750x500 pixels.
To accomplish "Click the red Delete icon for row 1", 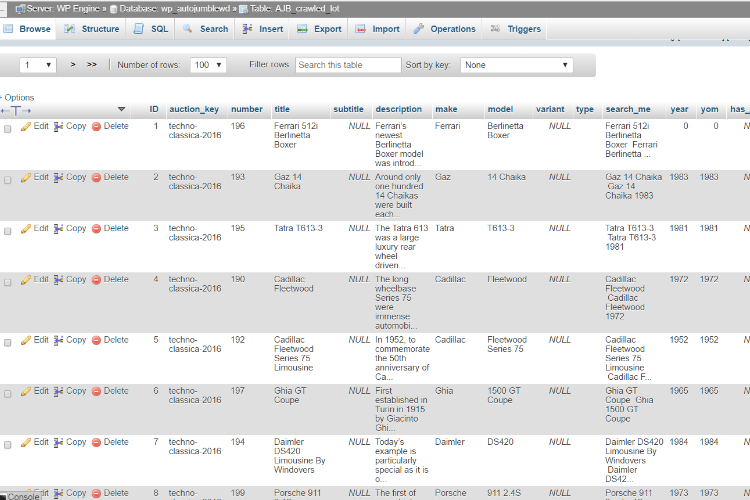I will tap(96, 126).
